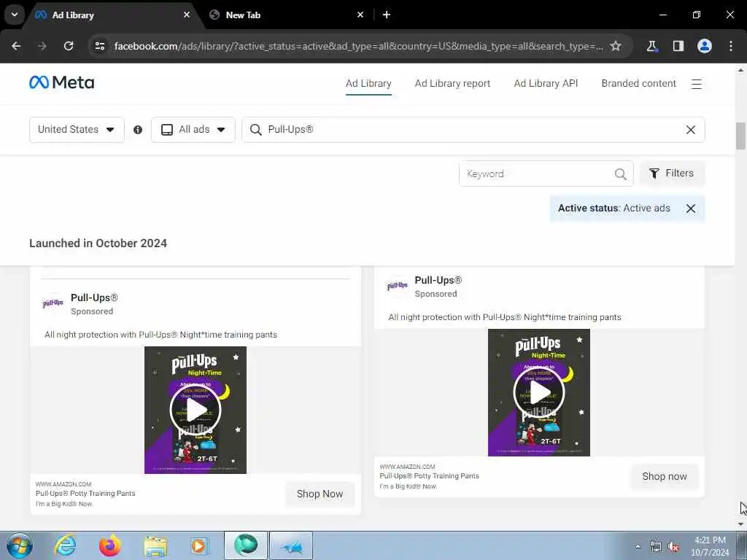Clear the Pull-Ups® search with X
747x560 pixels.
690,130
